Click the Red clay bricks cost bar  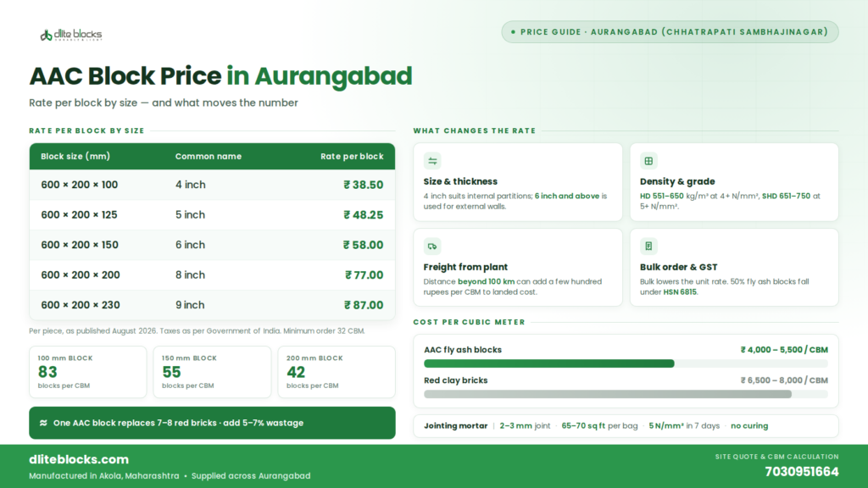pyautogui.click(x=626, y=394)
